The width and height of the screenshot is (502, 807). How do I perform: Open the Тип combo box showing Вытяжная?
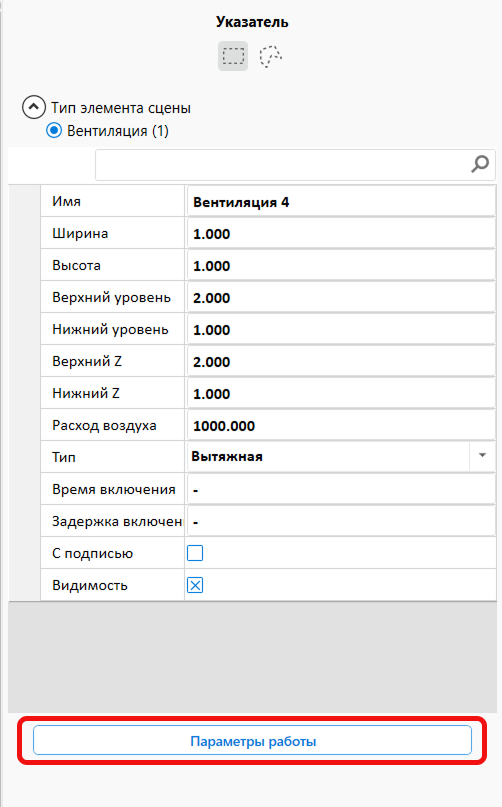tap(341, 457)
